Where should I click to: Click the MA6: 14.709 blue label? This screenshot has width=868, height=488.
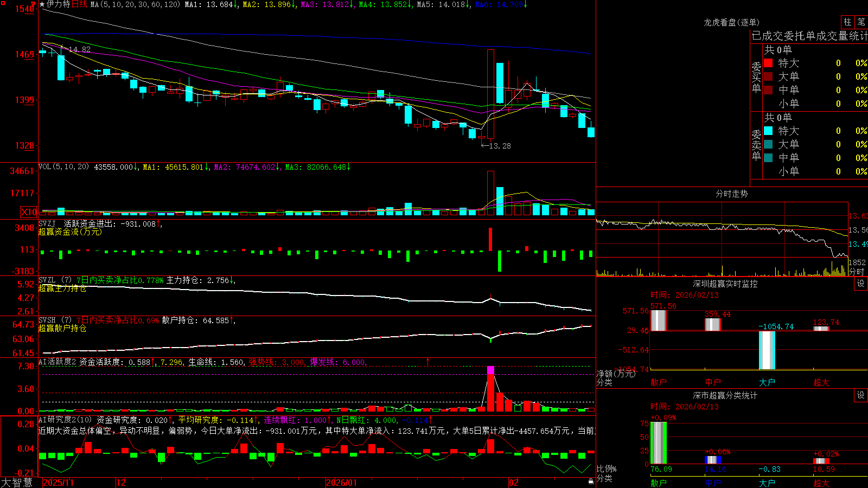pyautogui.click(x=499, y=4)
